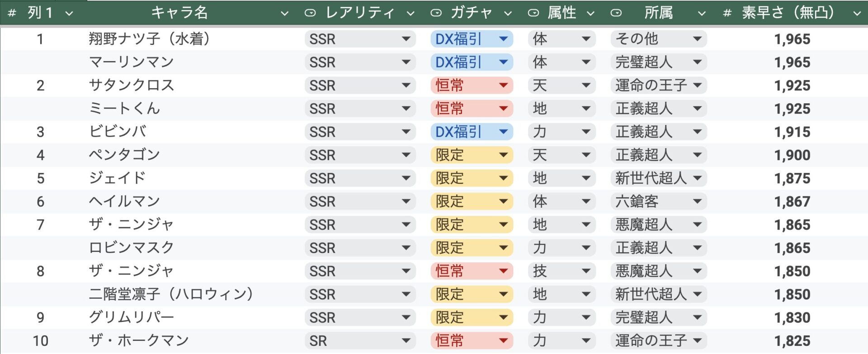Select the cell containing 翔野ナツ子(水着)
Viewport: 868px width, 354px height.
click(x=150, y=39)
